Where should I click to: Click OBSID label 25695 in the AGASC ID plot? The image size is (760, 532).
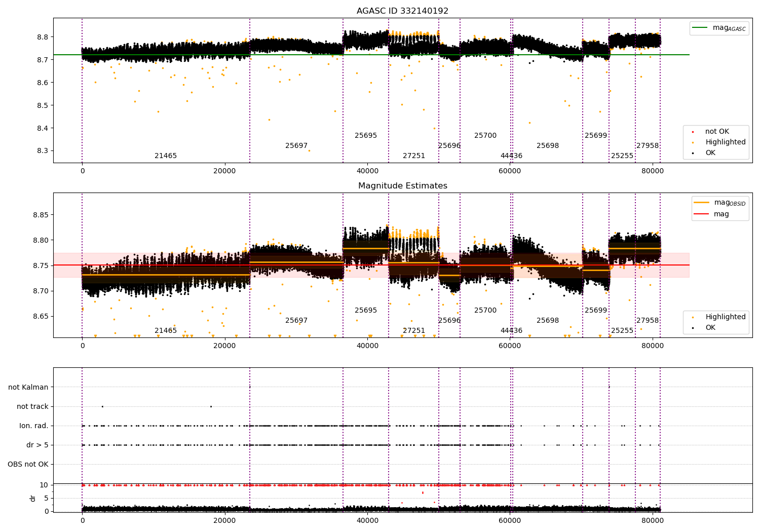(366, 136)
